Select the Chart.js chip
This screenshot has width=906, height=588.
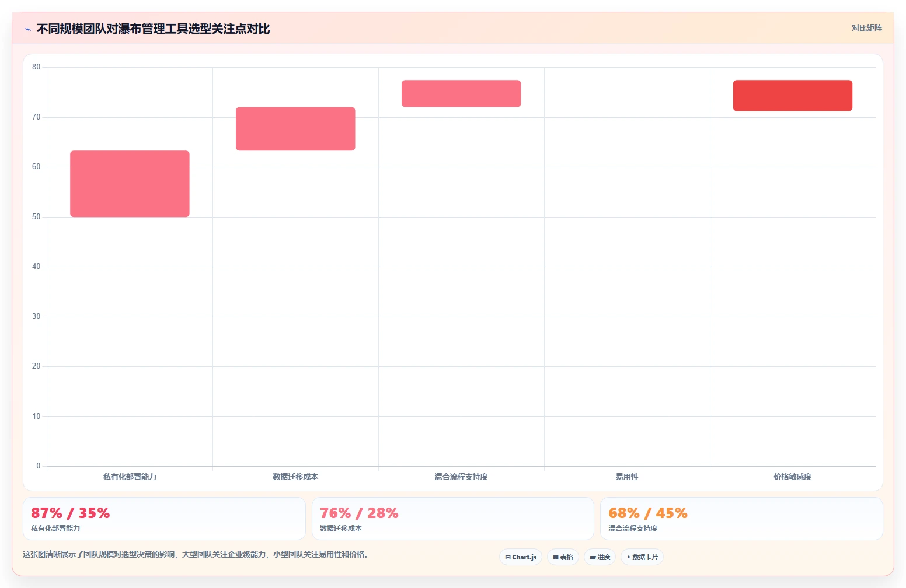pyautogui.click(x=521, y=557)
